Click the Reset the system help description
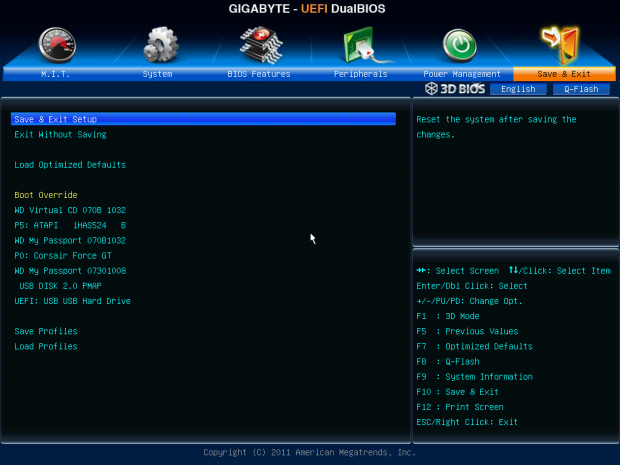This screenshot has width=620, height=465. pyautogui.click(x=496, y=127)
